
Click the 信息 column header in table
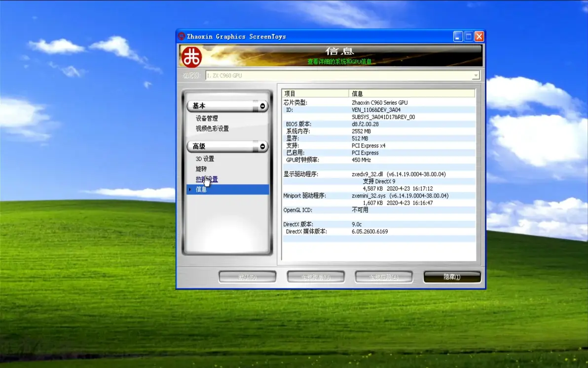[412, 93]
